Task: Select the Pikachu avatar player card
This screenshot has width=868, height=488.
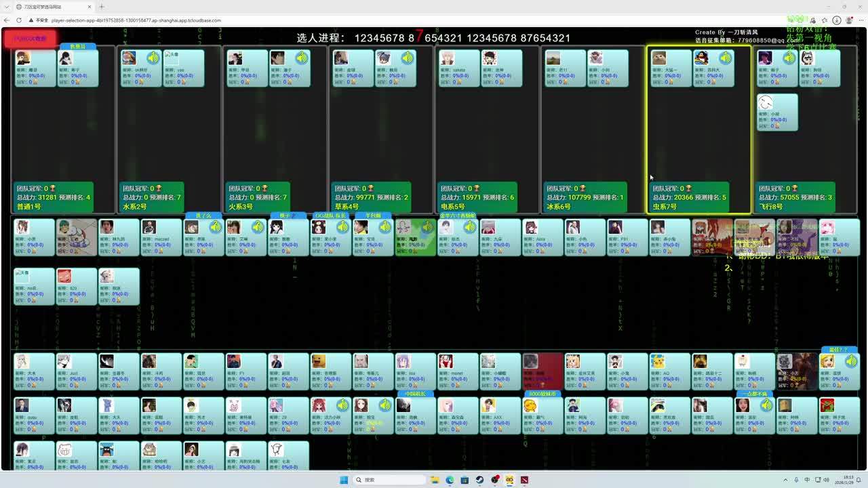Action: click(x=668, y=371)
